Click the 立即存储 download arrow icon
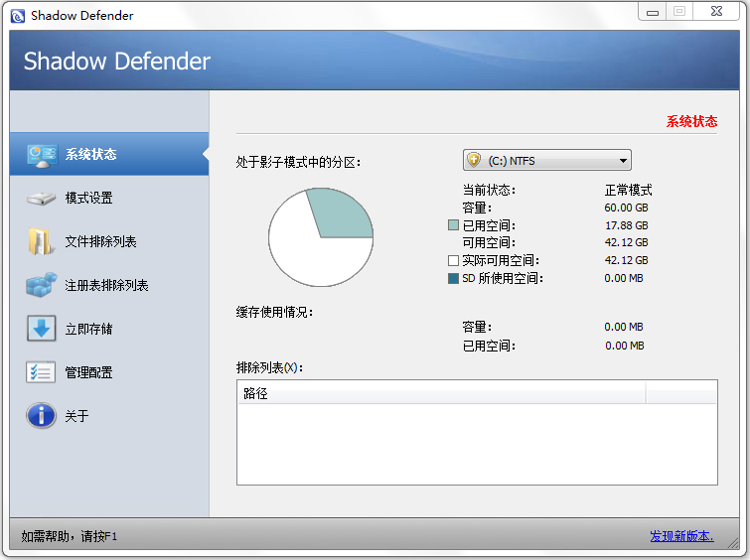This screenshot has height=560, width=750. pyautogui.click(x=41, y=328)
